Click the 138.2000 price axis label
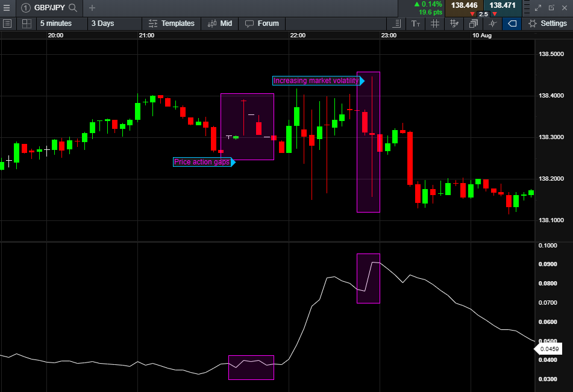This screenshot has height=392, width=573. [x=551, y=179]
